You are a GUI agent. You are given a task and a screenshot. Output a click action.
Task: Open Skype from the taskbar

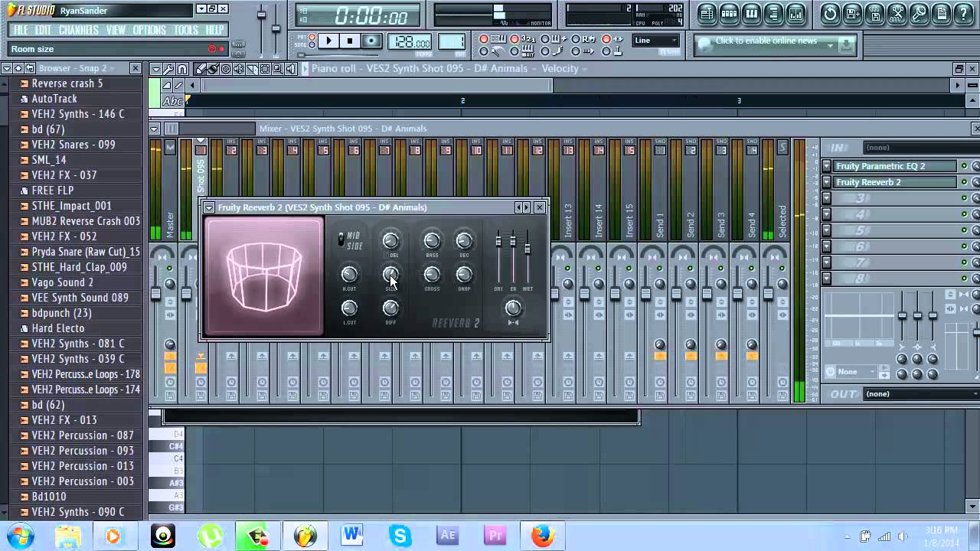coord(400,536)
